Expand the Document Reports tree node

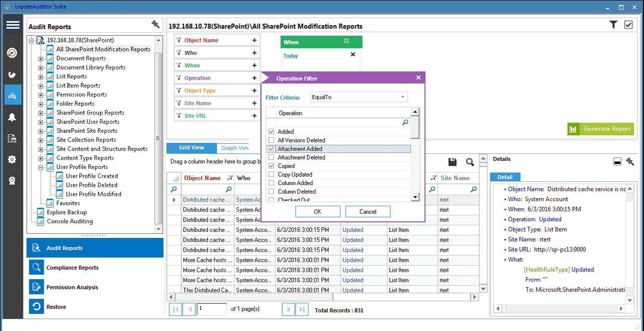(x=41, y=58)
